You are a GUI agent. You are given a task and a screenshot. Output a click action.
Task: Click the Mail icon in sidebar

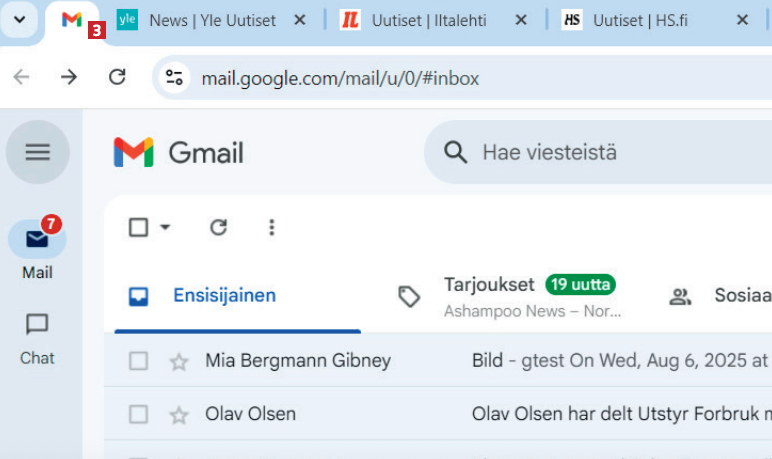(x=37, y=240)
